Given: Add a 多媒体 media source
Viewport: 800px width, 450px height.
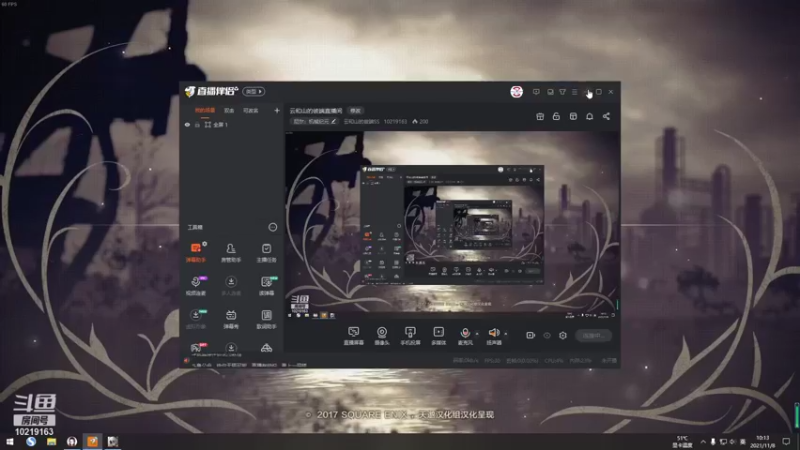Looking at the screenshot, I should click(438, 335).
